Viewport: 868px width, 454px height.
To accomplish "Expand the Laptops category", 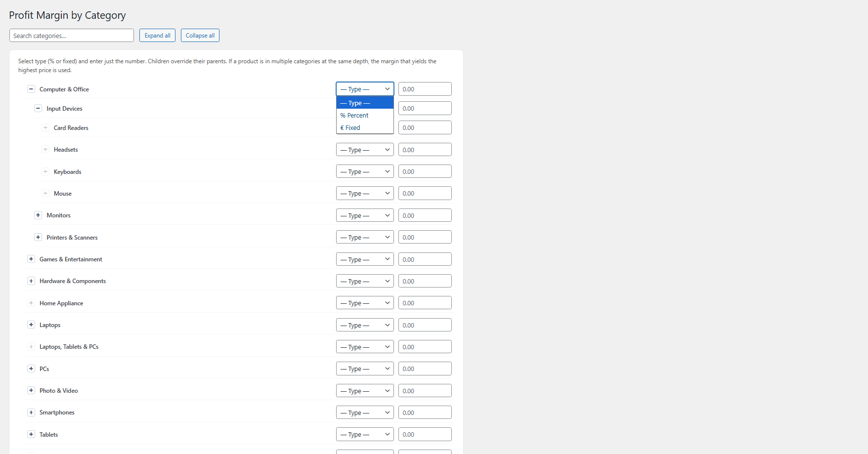I will pos(31,325).
